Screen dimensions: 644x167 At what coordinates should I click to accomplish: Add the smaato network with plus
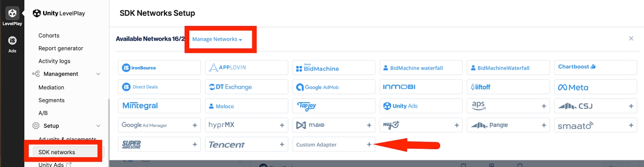click(631, 125)
